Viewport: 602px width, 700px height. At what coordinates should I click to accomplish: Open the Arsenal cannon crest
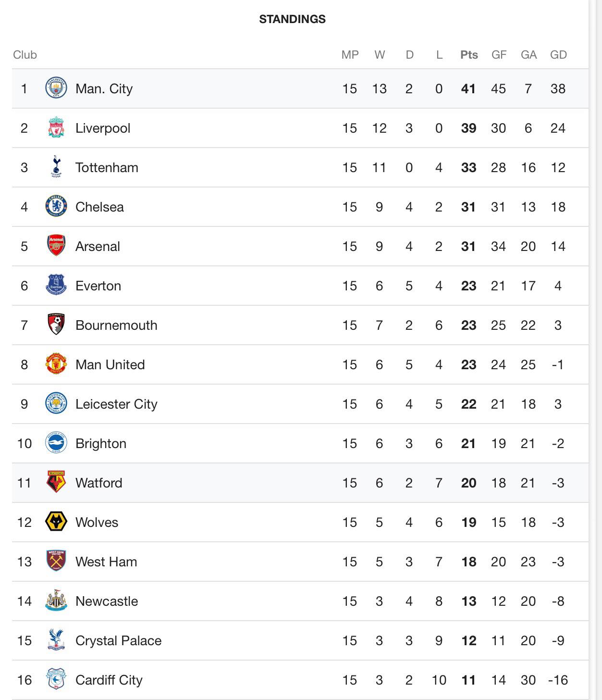(x=56, y=246)
